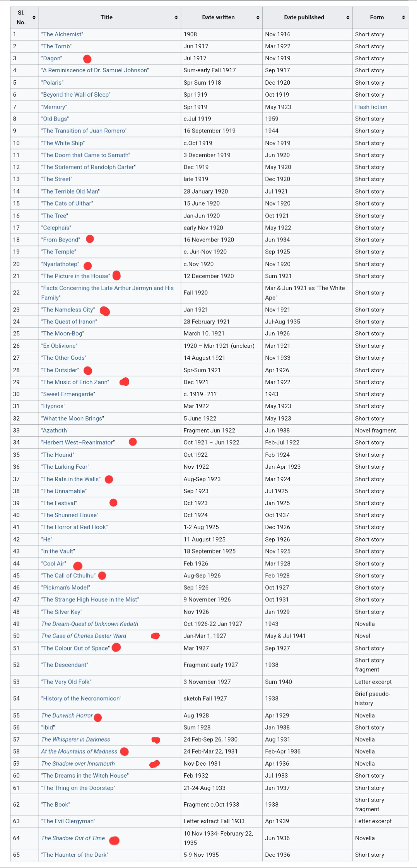Click the "He" story link
This screenshot has height=868, width=417.
47,540
